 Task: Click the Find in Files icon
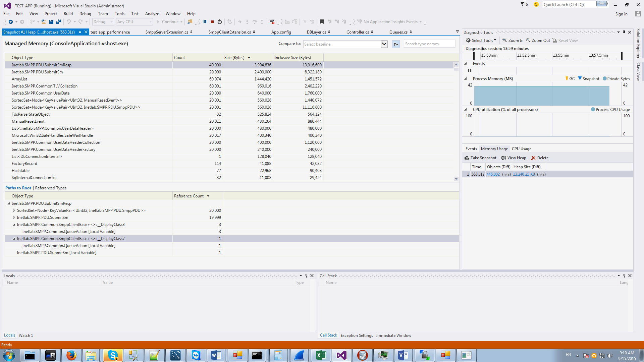[x=190, y=22]
